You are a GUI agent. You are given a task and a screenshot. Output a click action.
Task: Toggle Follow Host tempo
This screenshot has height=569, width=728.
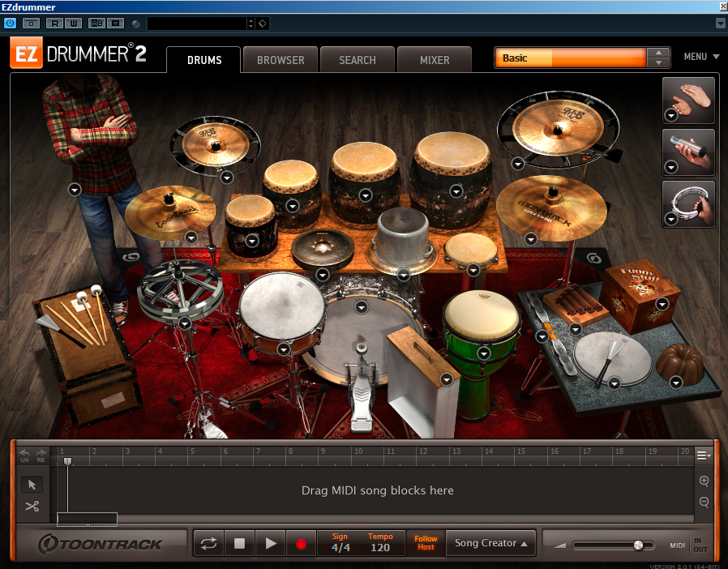click(426, 543)
